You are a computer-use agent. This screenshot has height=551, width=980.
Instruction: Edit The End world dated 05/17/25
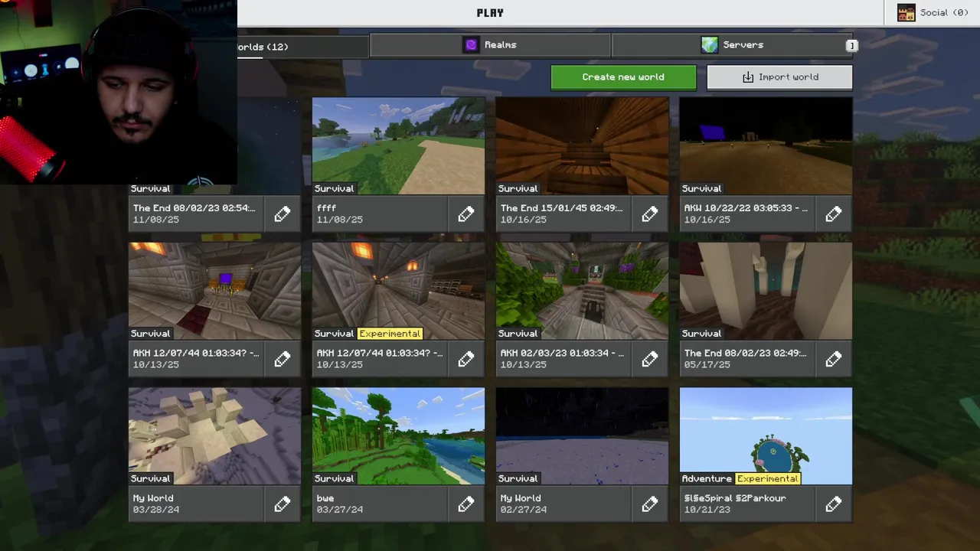click(834, 359)
